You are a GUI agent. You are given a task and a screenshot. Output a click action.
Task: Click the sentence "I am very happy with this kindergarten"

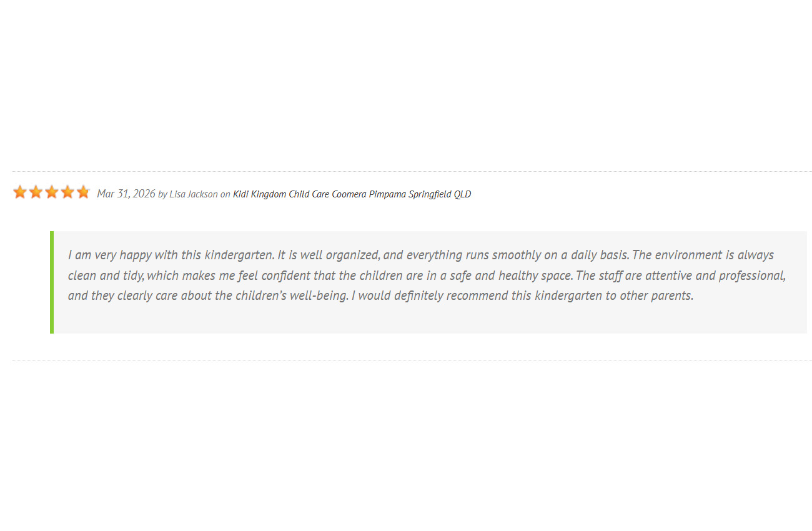[171, 255]
